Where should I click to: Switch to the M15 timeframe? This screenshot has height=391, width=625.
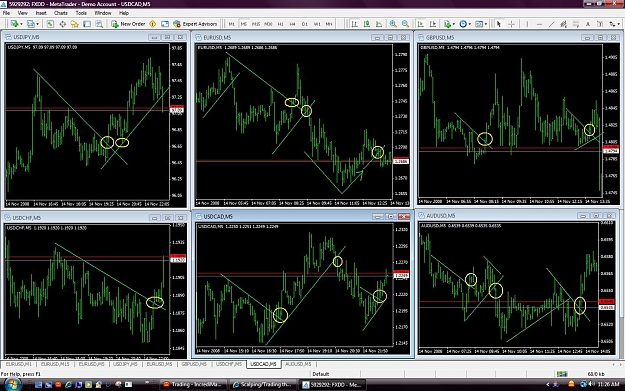pos(256,24)
